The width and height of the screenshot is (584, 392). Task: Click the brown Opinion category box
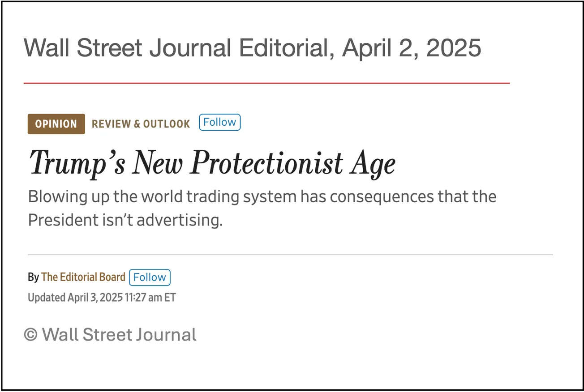(56, 124)
